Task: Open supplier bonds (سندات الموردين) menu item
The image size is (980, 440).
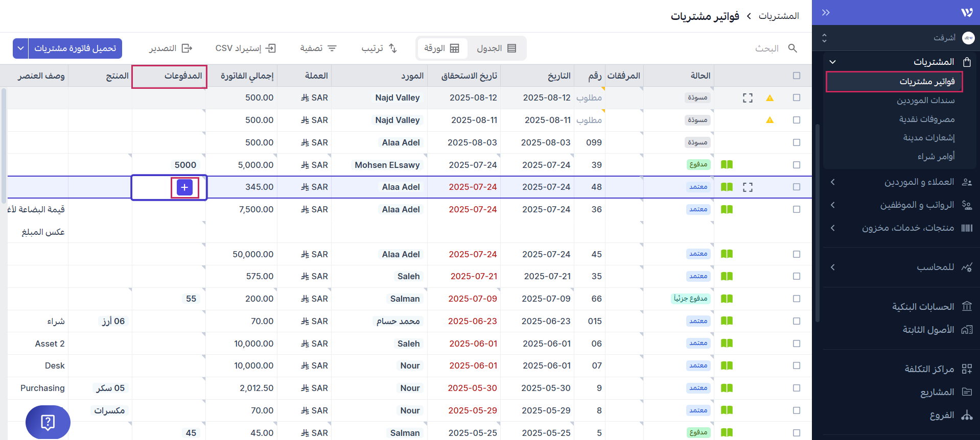Action: click(x=925, y=101)
